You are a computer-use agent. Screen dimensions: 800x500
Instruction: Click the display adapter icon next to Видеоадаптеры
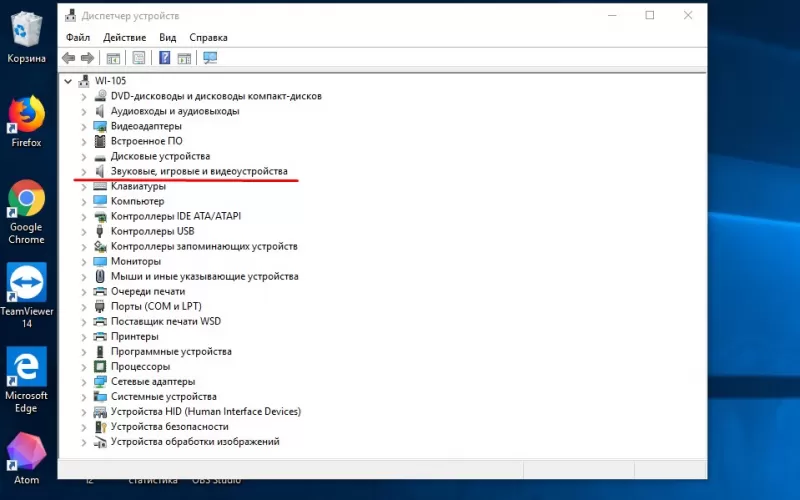[100, 126]
